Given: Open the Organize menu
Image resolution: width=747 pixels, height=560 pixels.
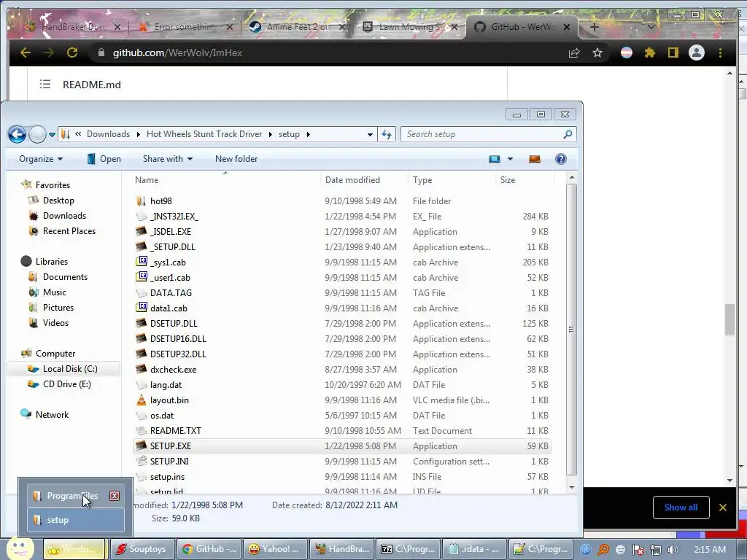Looking at the screenshot, I should 41,159.
